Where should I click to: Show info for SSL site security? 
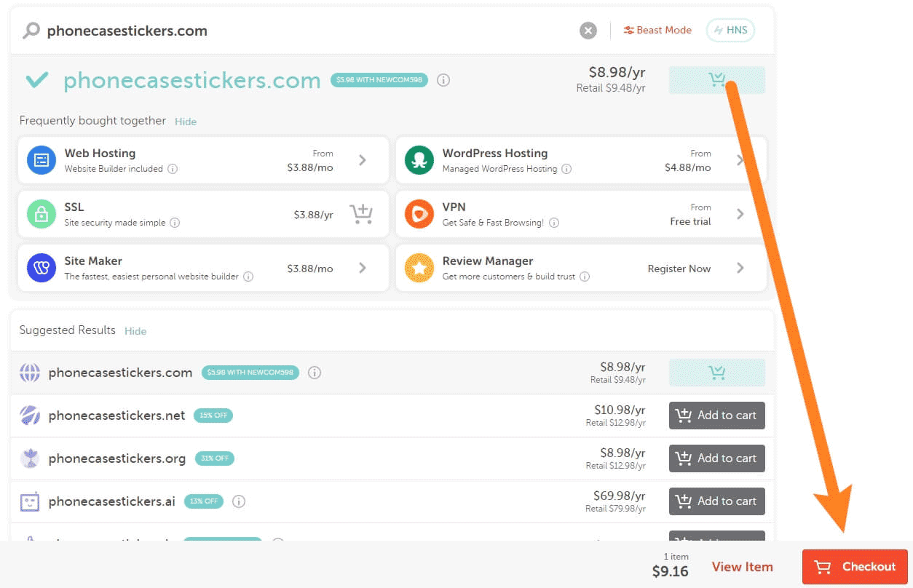pyautogui.click(x=175, y=223)
